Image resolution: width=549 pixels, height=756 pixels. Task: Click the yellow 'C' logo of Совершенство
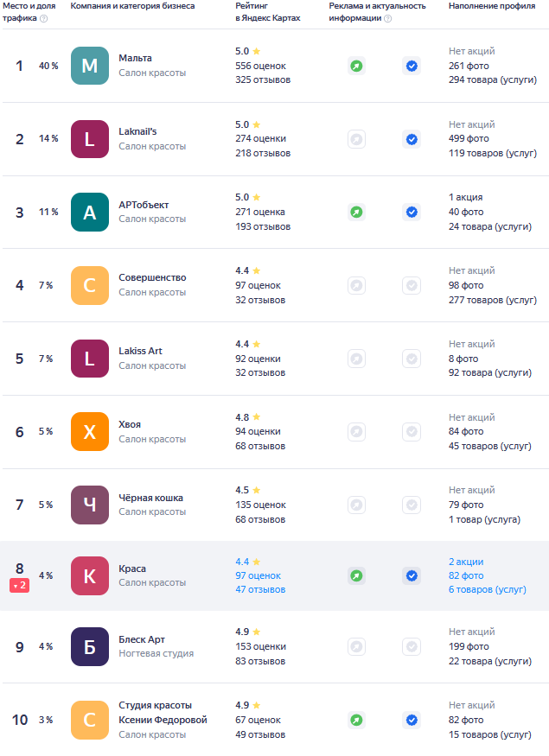tap(90, 285)
